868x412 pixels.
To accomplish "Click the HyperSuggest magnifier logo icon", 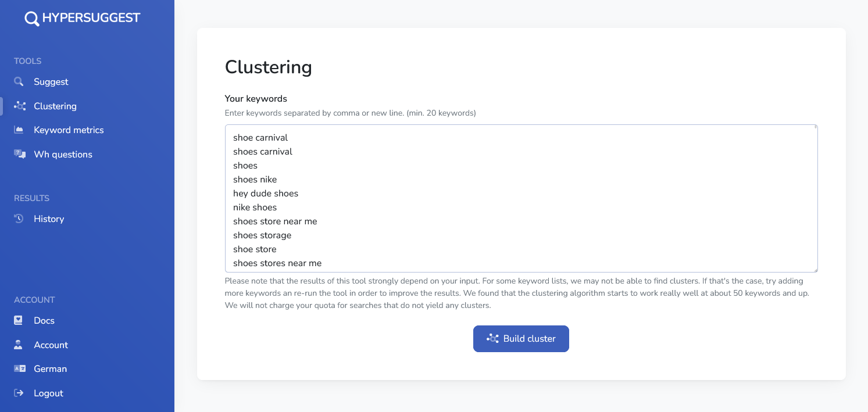I will pos(31,19).
